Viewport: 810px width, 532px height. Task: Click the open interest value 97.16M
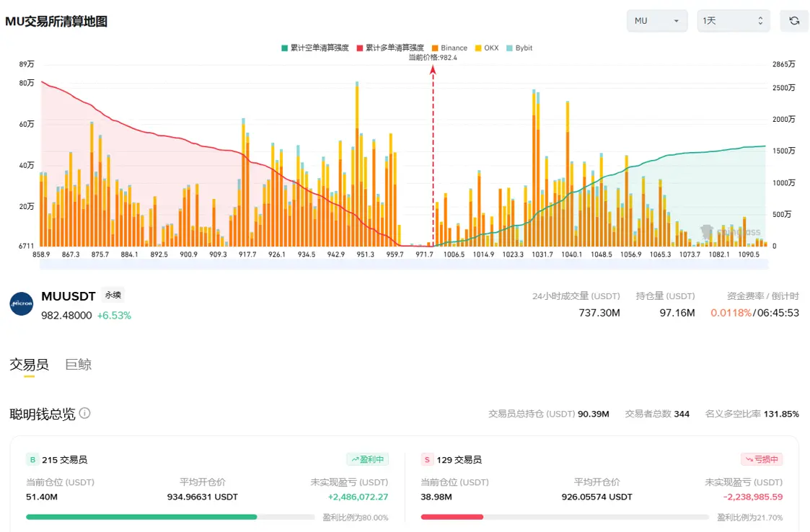pos(677,313)
